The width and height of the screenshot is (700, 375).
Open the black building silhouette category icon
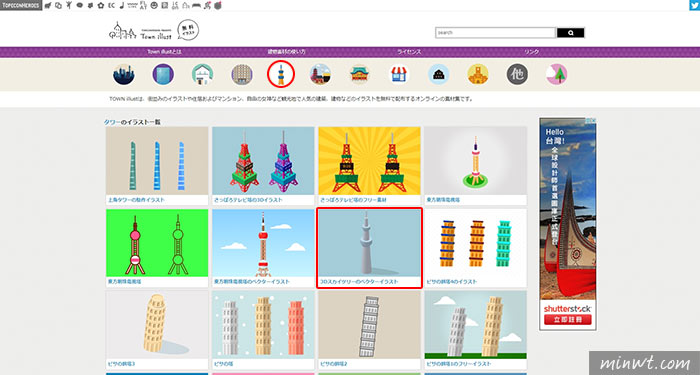coord(438,74)
